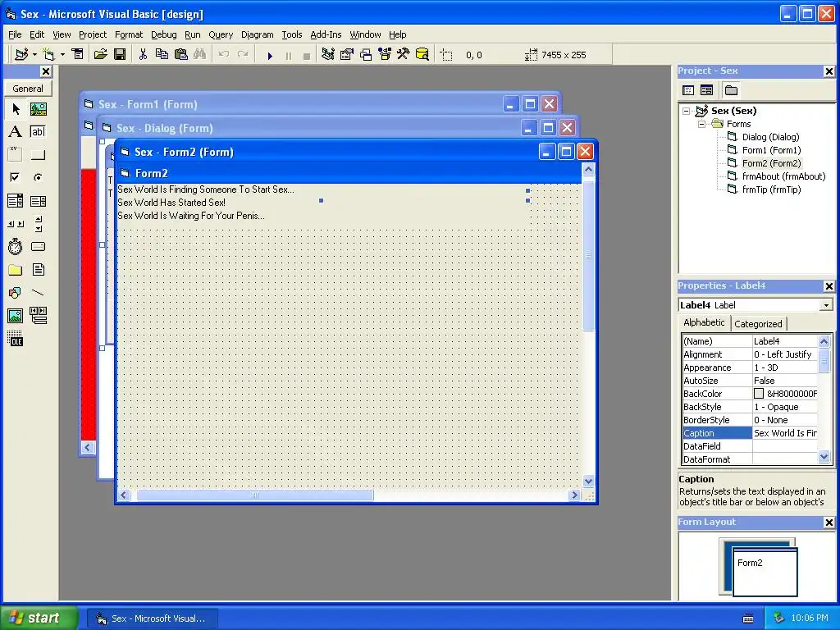Click the Data View Window toolbar icon
The height and width of the screenshot is (630, 840).
tap(422, 54)
